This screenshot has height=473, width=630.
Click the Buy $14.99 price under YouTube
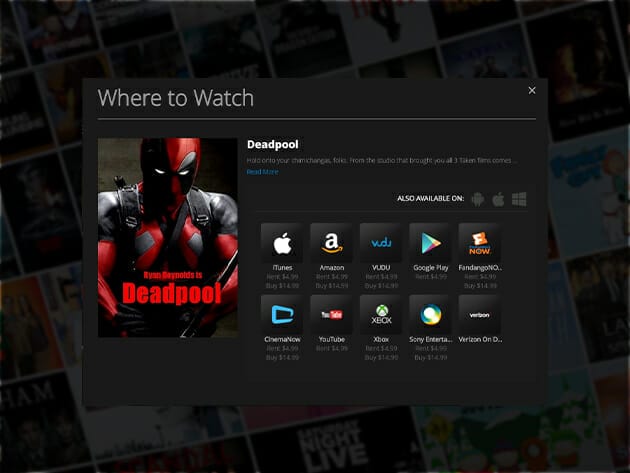tap(331, 357)
